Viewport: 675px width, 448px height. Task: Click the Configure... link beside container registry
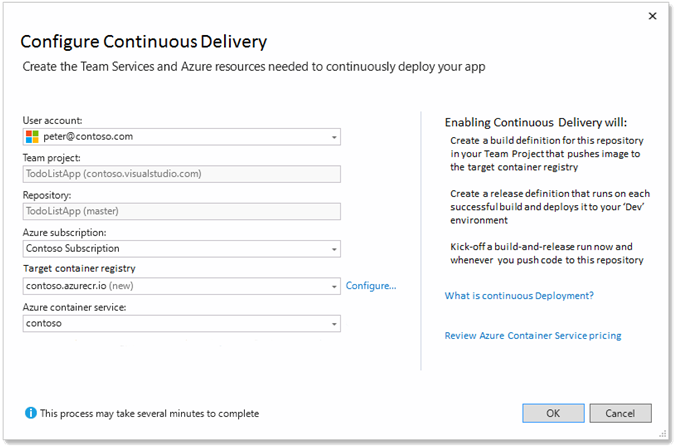(x=371, y=286)
